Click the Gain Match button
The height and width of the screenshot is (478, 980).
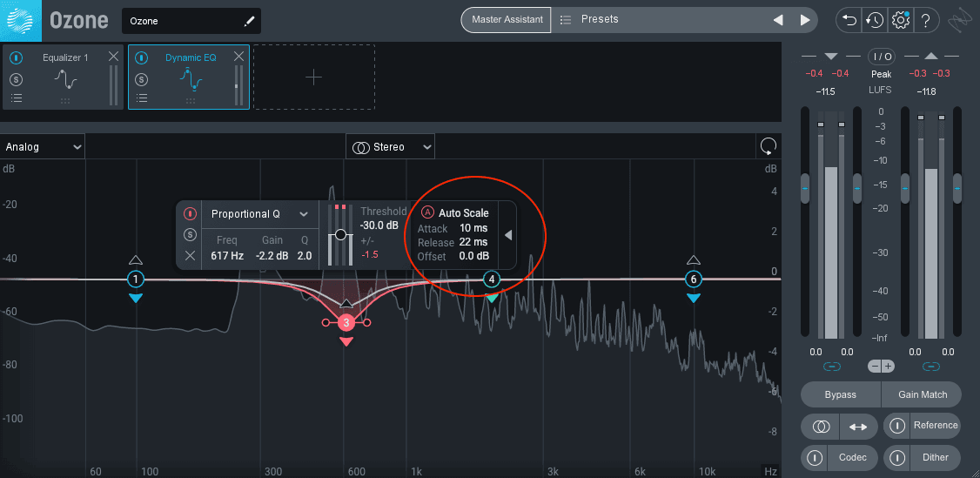coord(922,394)
